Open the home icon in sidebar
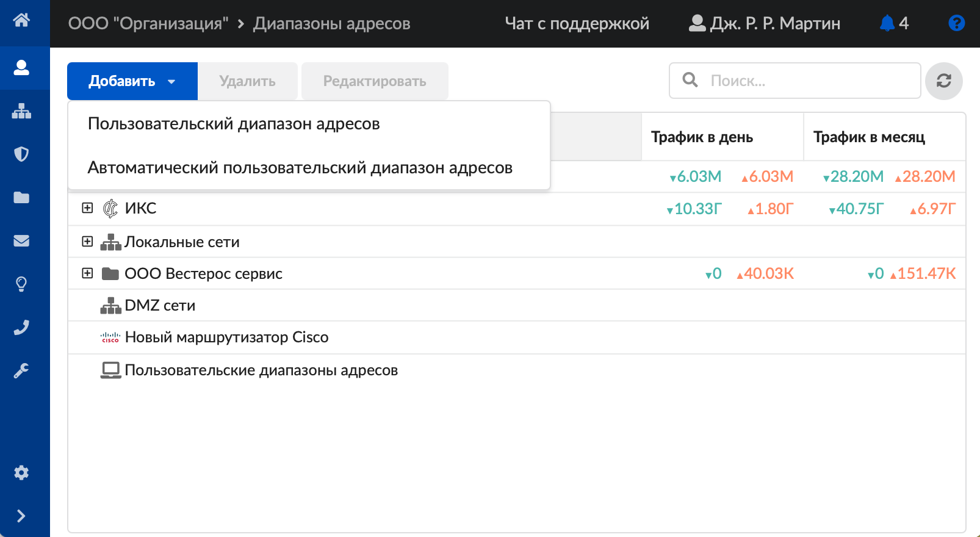 (21, 20)
